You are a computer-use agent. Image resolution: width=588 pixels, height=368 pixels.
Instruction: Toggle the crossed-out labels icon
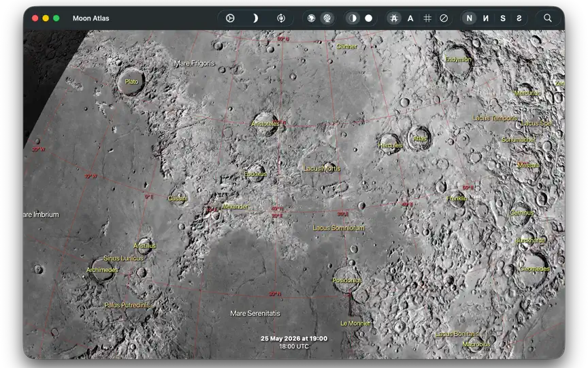point(394,18)
